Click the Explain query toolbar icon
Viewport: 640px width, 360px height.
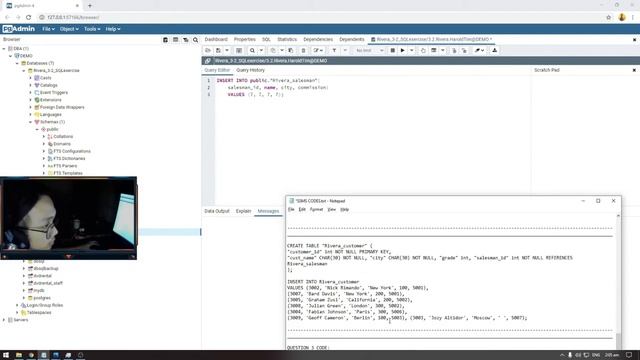(423, 50)
